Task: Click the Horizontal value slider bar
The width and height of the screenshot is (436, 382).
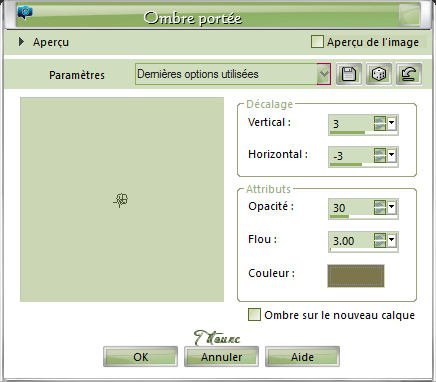Action: [x=363, y=164]
